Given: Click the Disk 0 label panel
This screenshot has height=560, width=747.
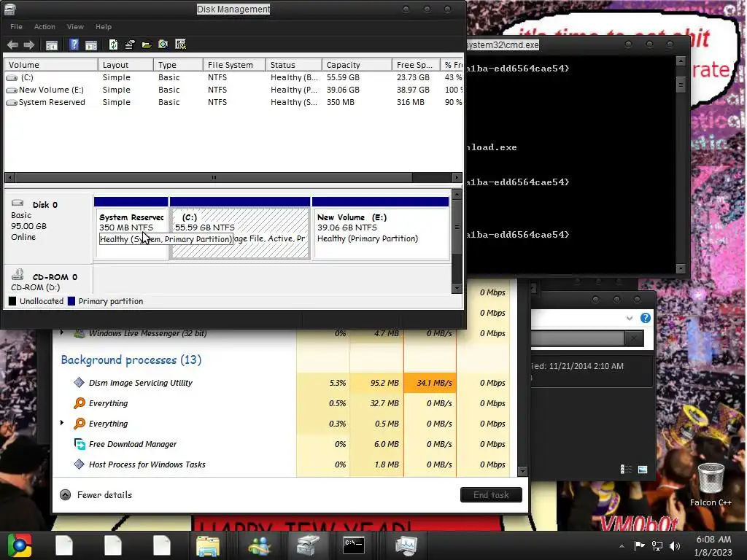Looking at the screenshot, I should pyautogui.click(x=48, y=227).
